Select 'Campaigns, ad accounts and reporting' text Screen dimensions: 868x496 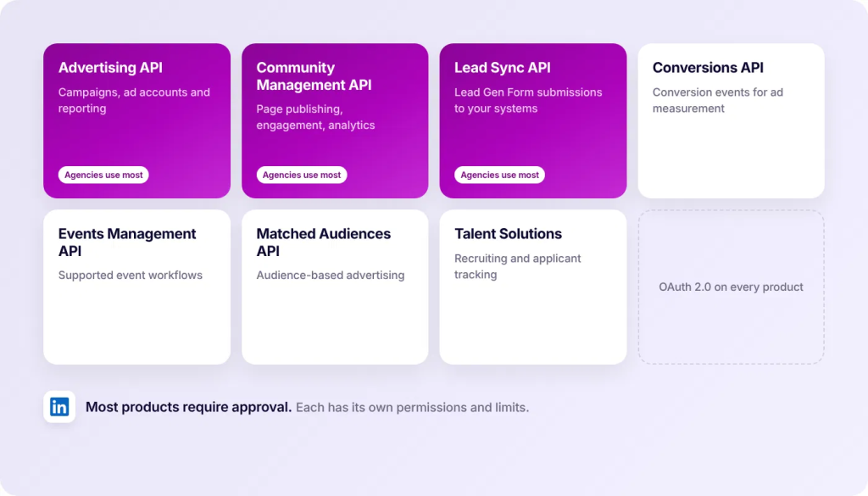(x=134, y=100)
